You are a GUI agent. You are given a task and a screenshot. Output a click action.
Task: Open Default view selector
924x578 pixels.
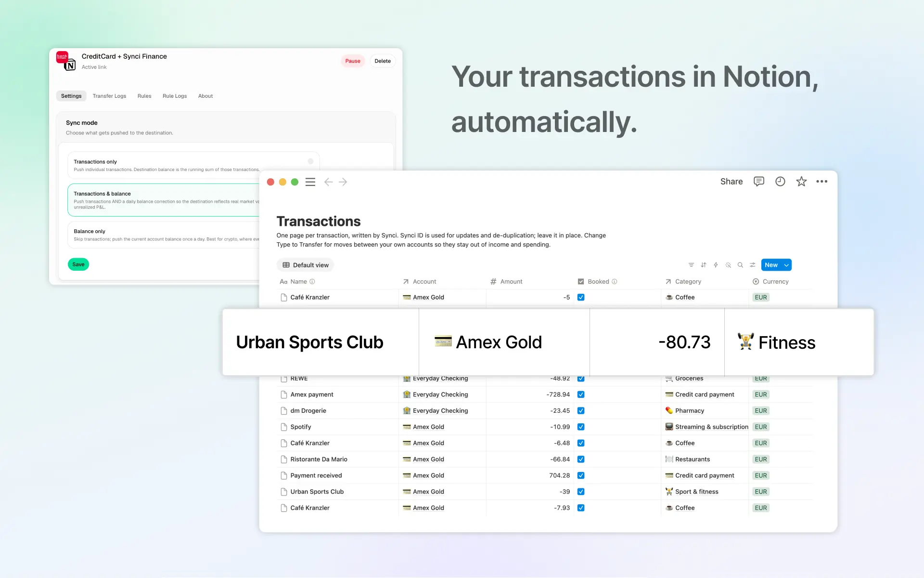[305, 265]
